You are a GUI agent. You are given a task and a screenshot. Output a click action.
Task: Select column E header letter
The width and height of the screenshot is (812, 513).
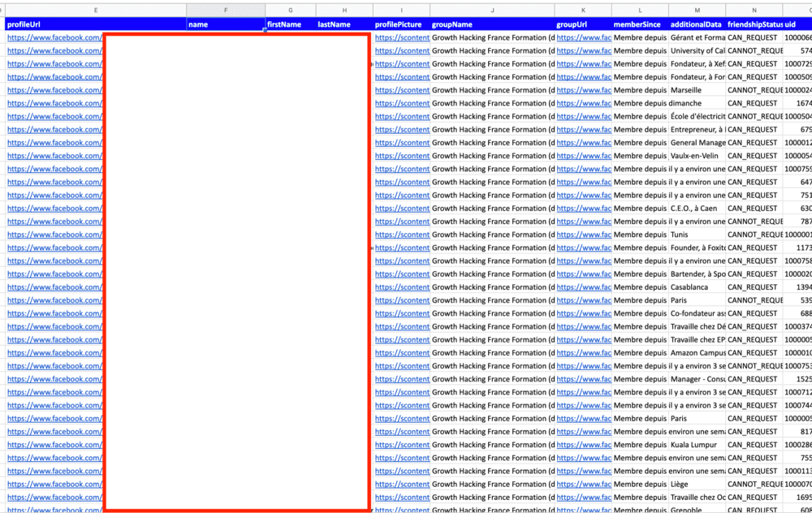96,11
